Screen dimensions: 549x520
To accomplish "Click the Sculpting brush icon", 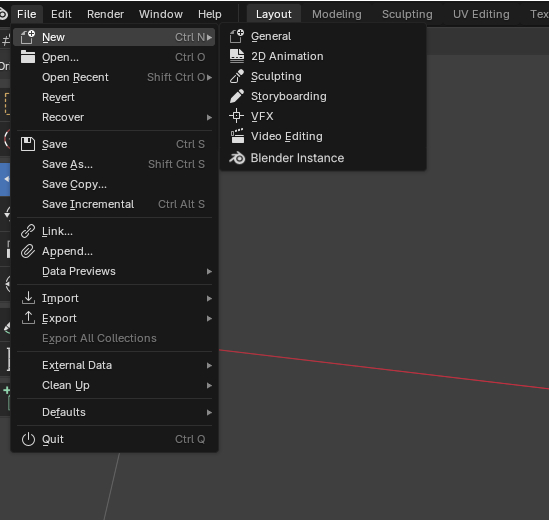I will 237,76.
